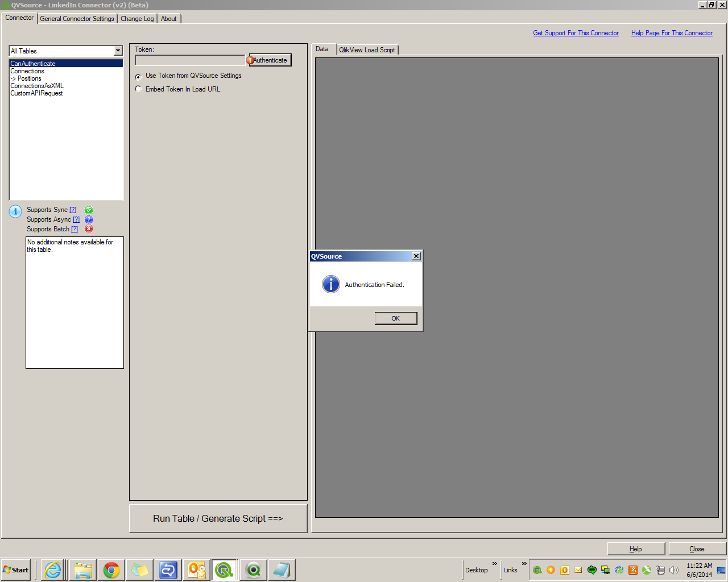Viewport: 728px width, 582px height.
Task: Open the QlikView Load Script tab
Action: coord(367,50)
